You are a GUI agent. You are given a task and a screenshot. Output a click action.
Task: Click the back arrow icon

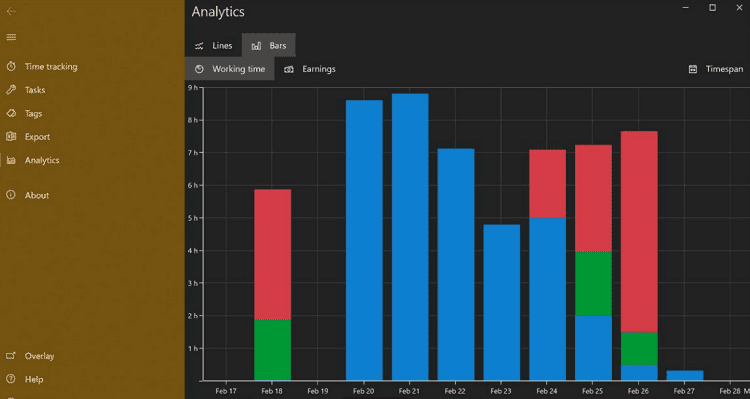[x=11, y=11]
